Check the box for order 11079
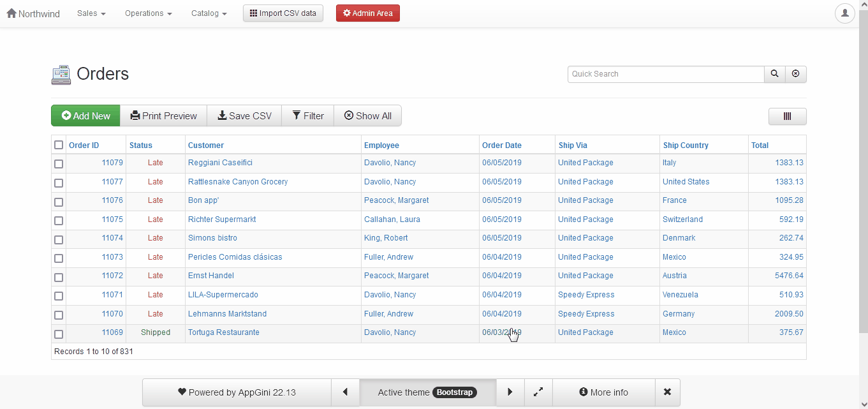Image resolution: width=868 pixels, height=409 pixels. pos(59,164)
